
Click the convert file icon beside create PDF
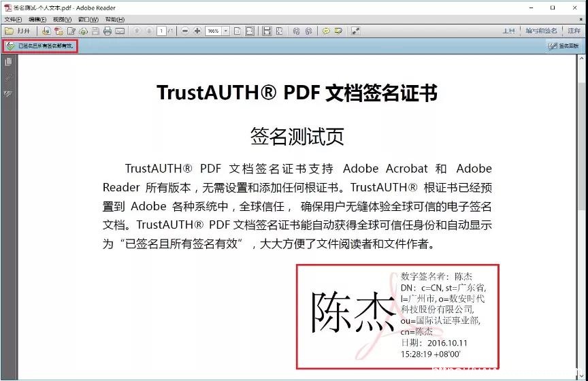[59, 31]
